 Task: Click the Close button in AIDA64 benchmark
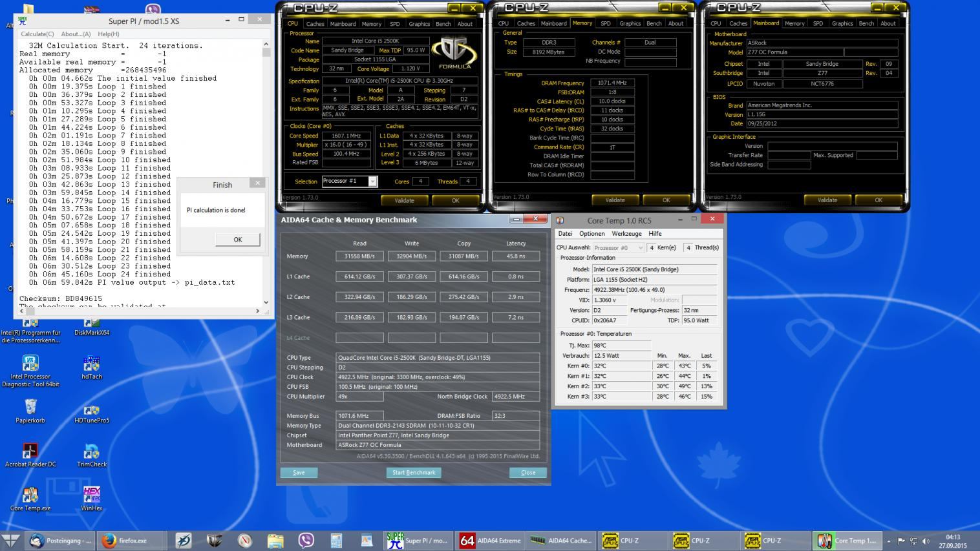pyautogui.click(x=528, y=472)
